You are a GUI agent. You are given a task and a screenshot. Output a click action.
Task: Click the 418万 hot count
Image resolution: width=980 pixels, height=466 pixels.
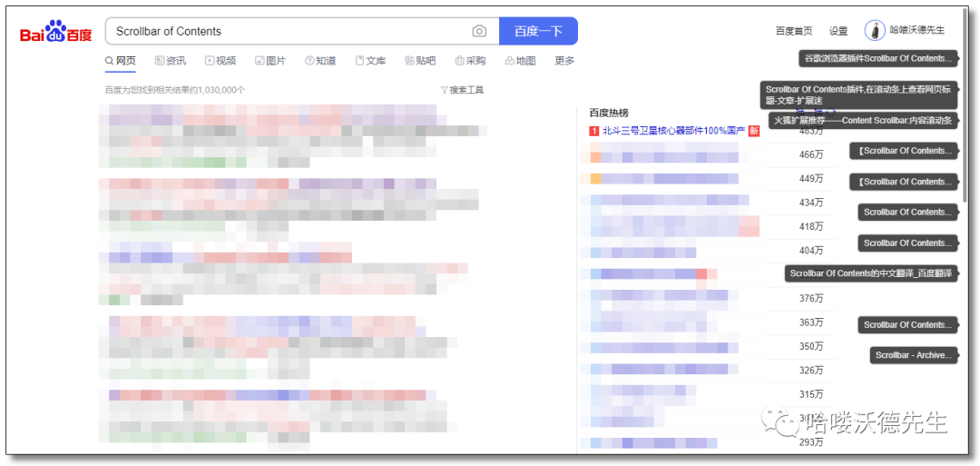coord(811,226)
